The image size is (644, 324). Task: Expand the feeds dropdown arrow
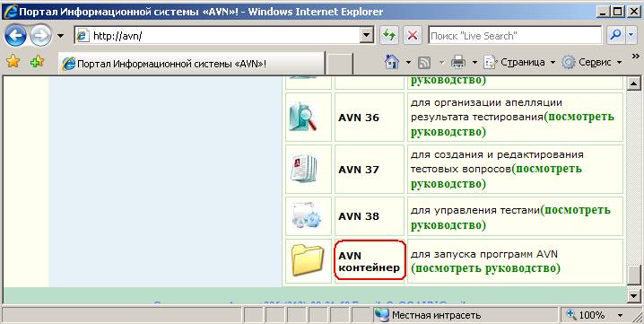tap(442, 63)
